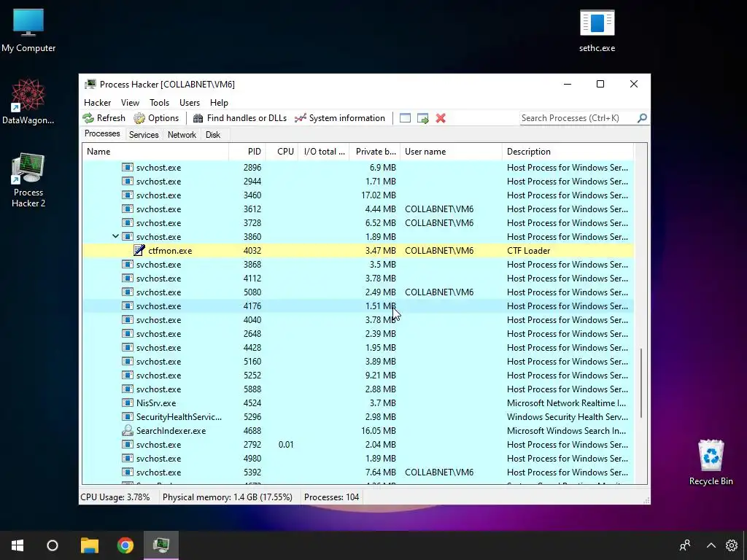Click SecurityHealthService row icon

[x=127, y=416]
